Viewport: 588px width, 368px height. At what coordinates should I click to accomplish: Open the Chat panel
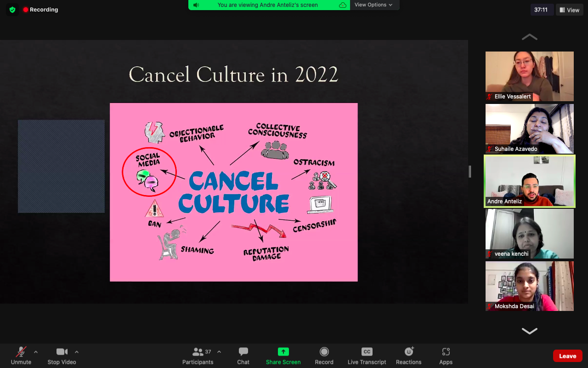pos(243,352)
